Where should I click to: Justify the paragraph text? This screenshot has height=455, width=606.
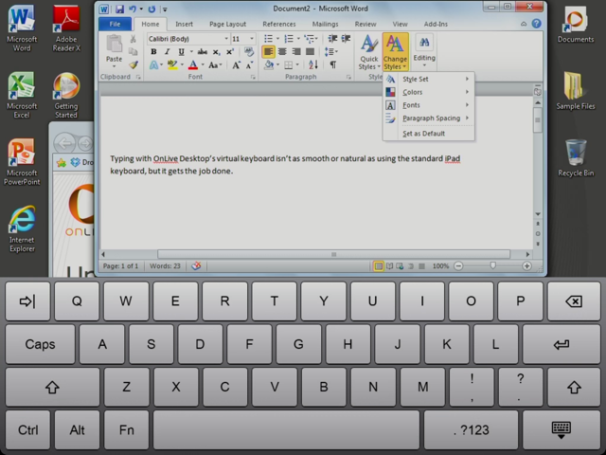click(x=310, y=51)
